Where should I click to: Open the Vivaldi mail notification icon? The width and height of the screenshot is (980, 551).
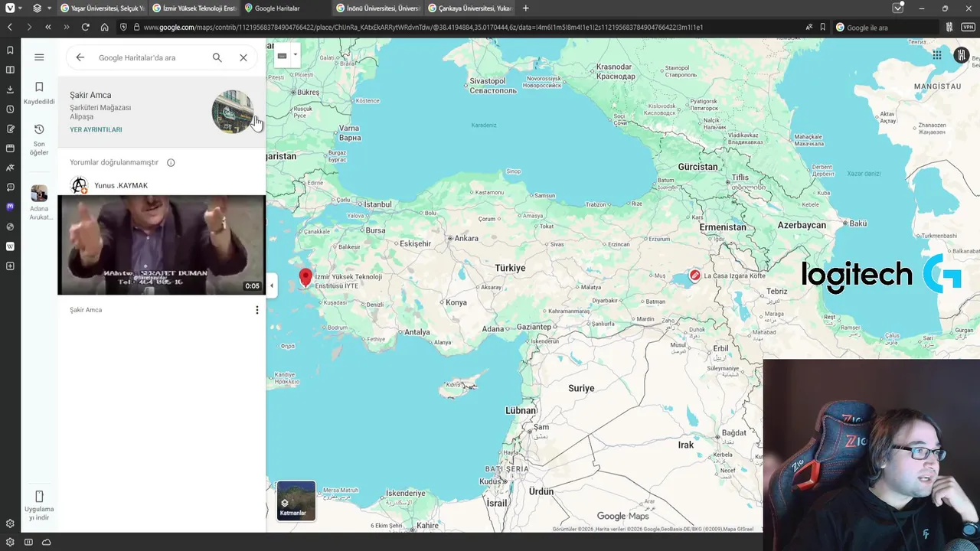(898, 8)
